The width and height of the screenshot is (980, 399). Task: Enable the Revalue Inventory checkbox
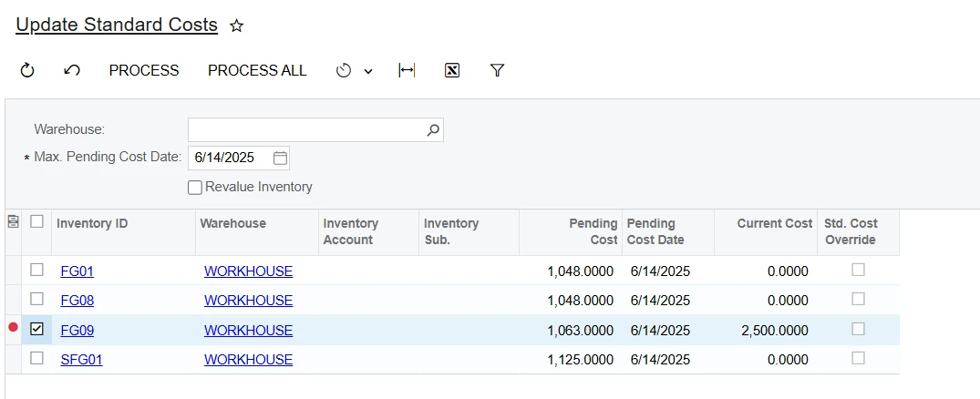coord(195,188)
